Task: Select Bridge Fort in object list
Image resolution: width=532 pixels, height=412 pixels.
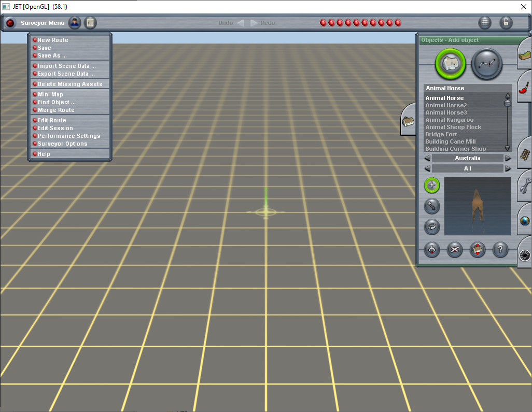Action: click(441, 134)
